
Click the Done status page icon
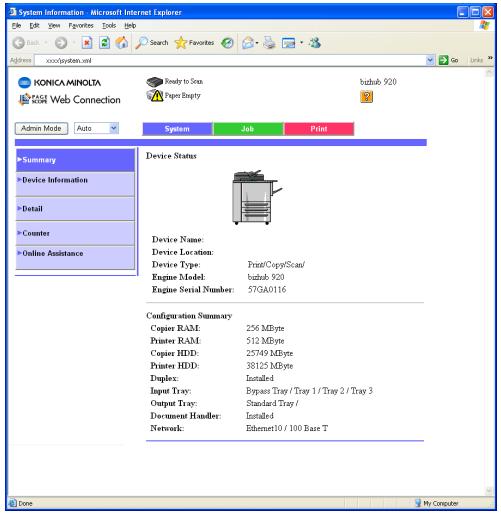(x=13, y=503)
